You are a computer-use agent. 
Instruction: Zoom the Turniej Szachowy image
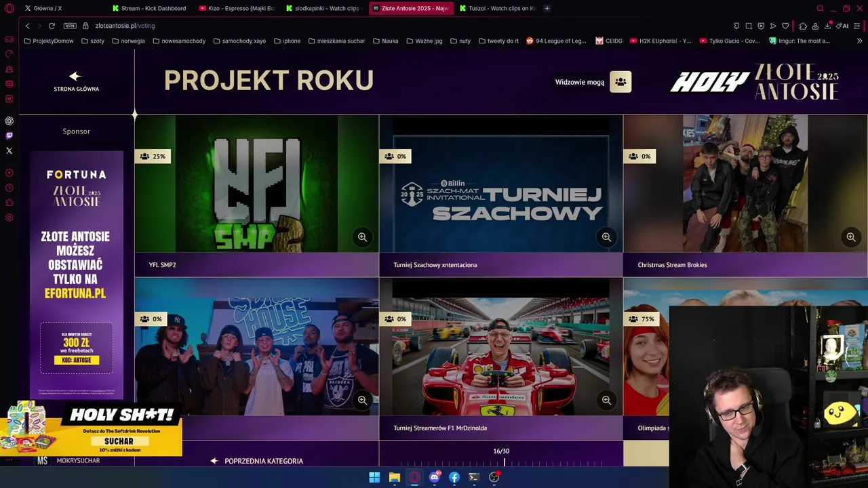click(x=606, y=237)
